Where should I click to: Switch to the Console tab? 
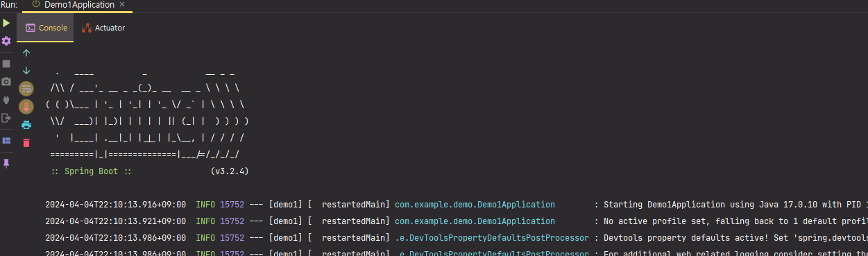pyautogui.click(x=46, y=28)
